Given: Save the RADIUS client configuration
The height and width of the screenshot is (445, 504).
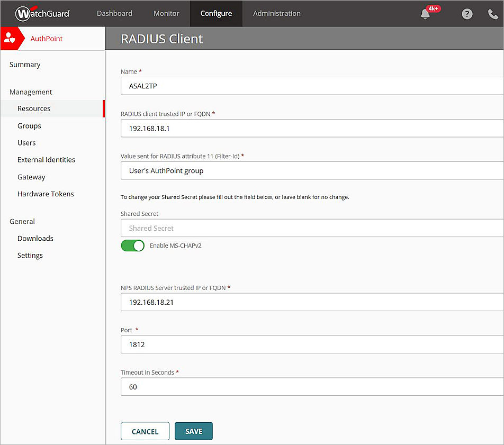Looking at the screenshot, I should [193, 431].
